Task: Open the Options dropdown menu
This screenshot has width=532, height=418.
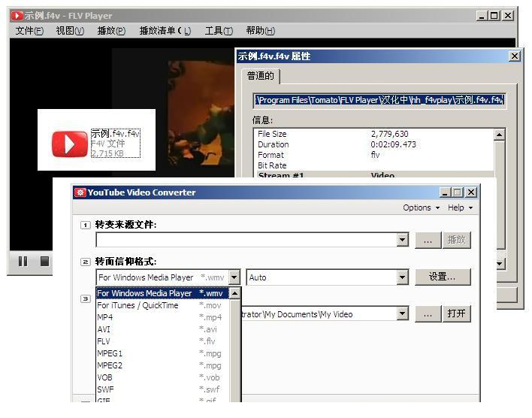Action: click(421, 207)
